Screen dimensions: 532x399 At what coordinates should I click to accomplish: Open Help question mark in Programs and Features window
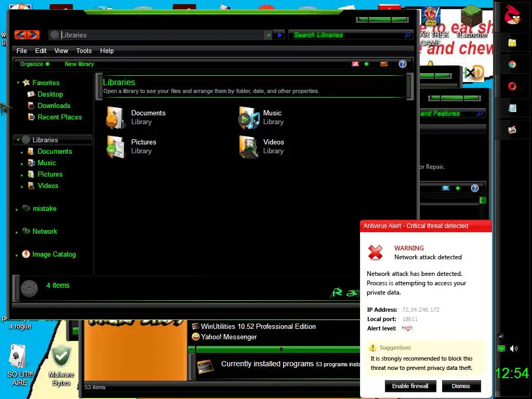pyautogui.click(x=475, y=188)
